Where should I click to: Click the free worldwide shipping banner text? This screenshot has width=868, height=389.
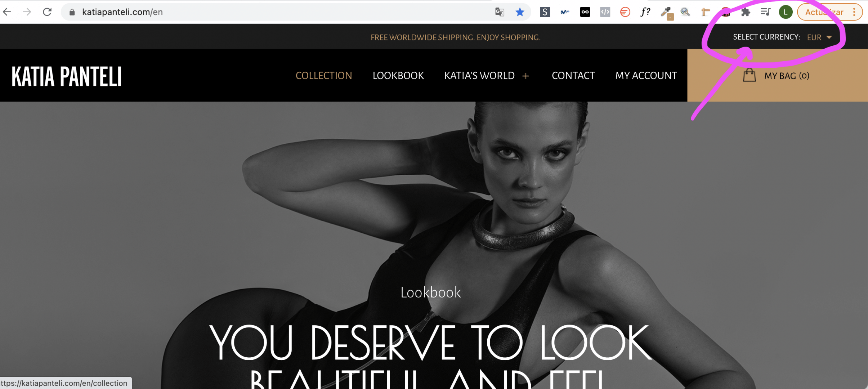[456, 37]
